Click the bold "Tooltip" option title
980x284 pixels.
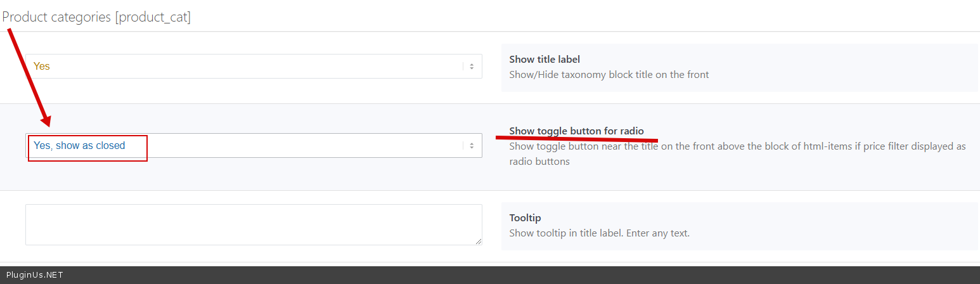[x=525, y=217]
